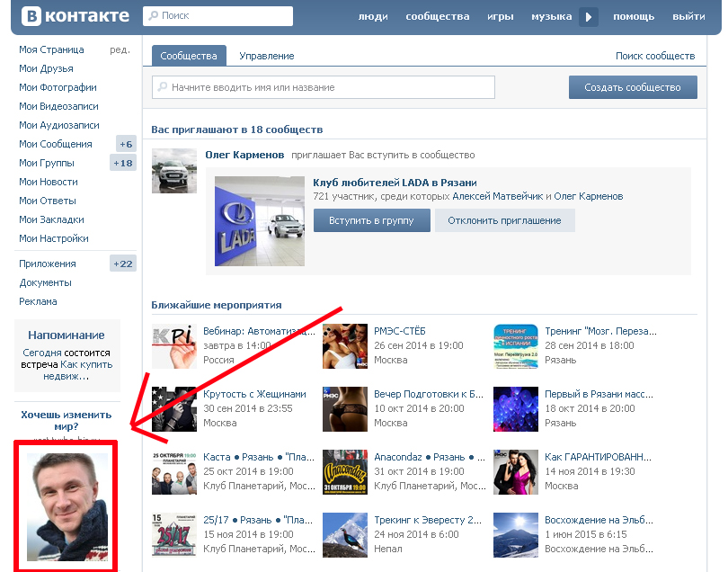Go to Мои Друзья

46,68
